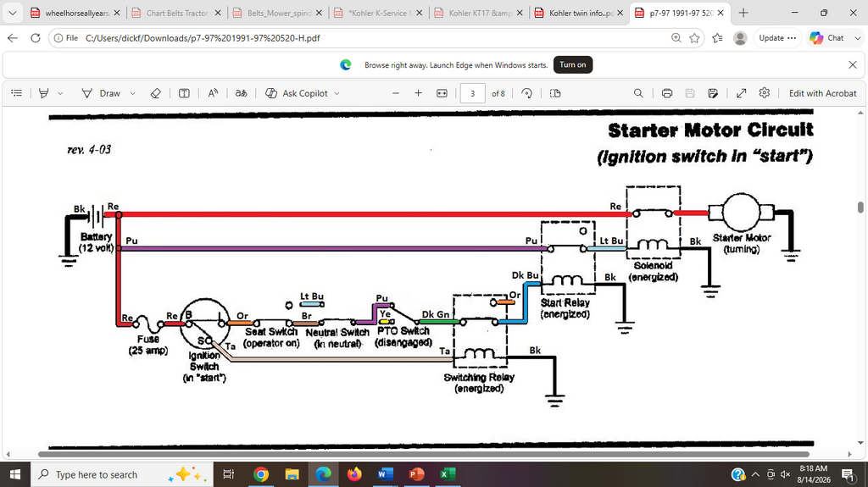Expand the Draw tool options
The height and width of the screenshot is (487, 868).
(133, 93)
